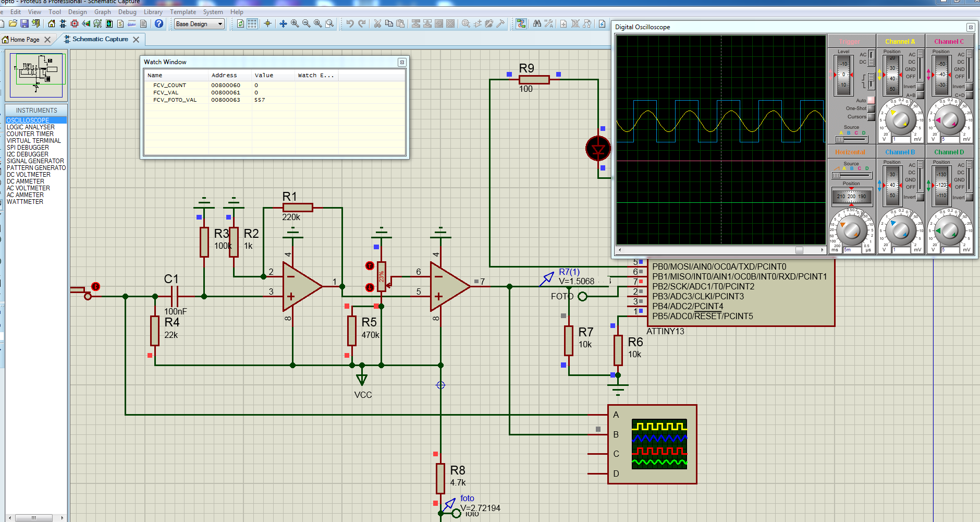
Task: Click the oscilloscope horizontal scrollbar
Action: point(721,250)
